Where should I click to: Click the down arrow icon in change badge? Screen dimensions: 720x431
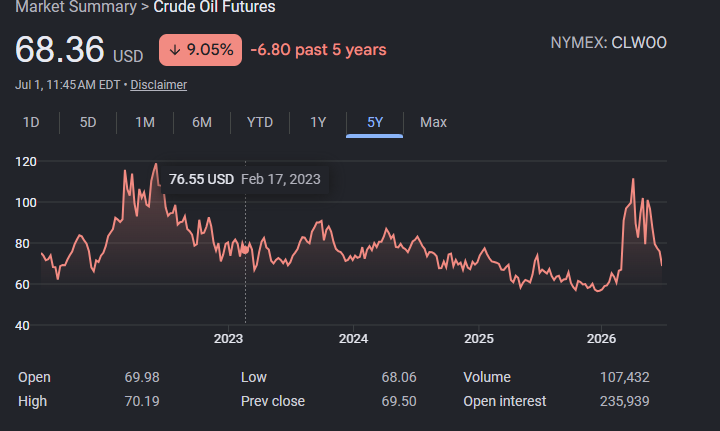tap(174, 50)
